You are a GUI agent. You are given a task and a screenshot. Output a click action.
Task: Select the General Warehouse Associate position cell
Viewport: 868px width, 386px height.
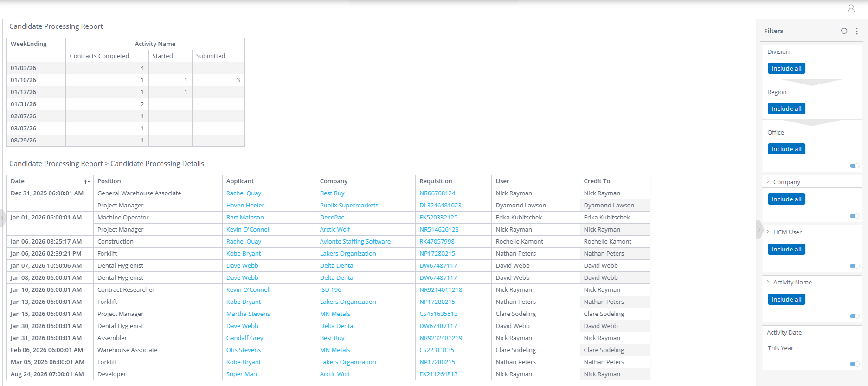(158, 193)
